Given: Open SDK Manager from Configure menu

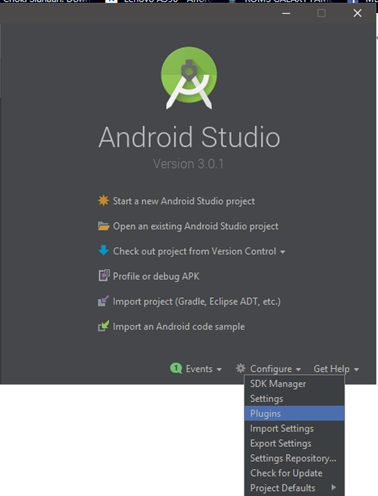Looking at the screenshot, I should [294, 384].
